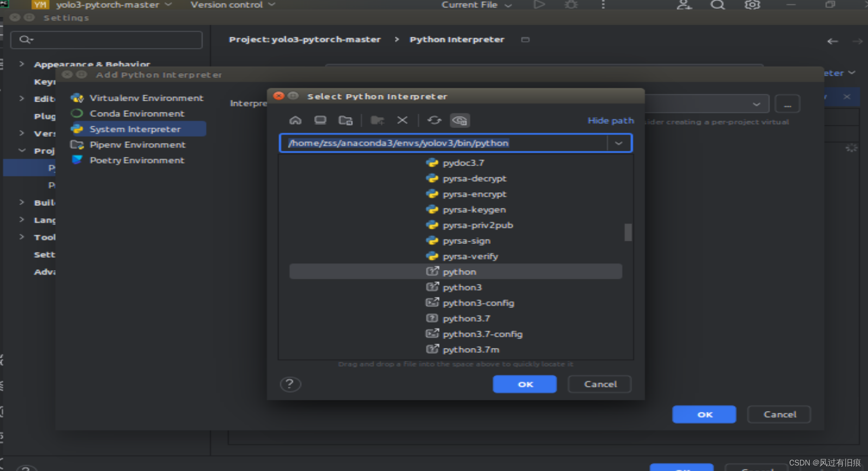Screen dimensions: 868x471
Task: Click the Pipenv Environment icon
Action: coord(77,144)
